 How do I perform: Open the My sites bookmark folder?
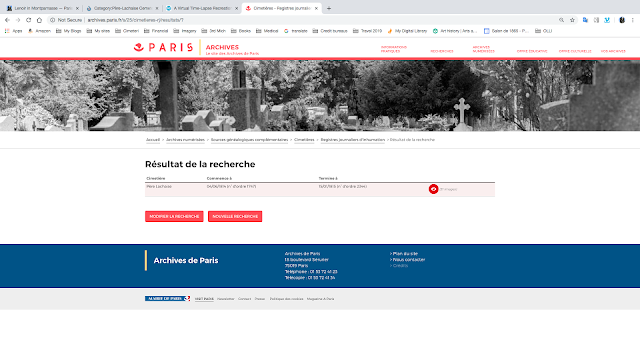[x=98, y=31]
